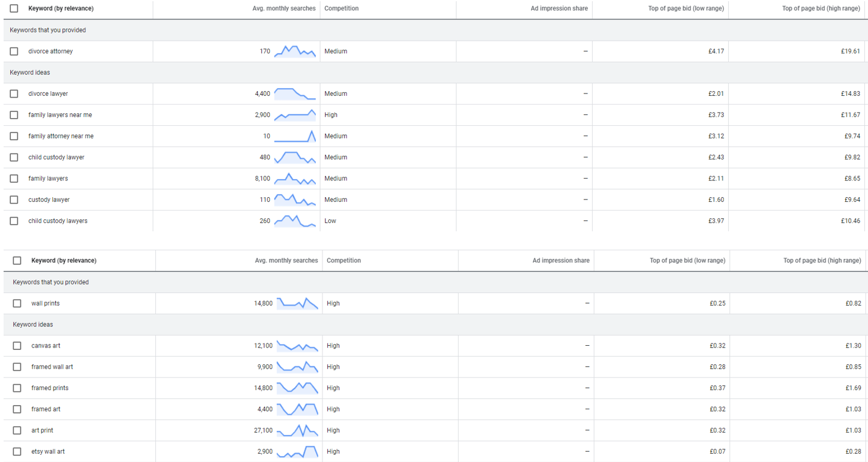Open trend sparkline for divorce attorney
868x462 pixels.
coord(295,52)
